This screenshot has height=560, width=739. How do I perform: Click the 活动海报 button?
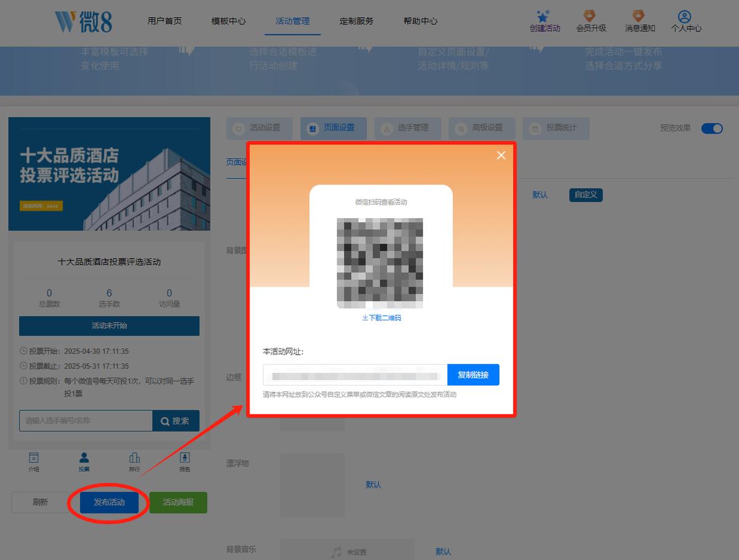[x=178, y=502]
